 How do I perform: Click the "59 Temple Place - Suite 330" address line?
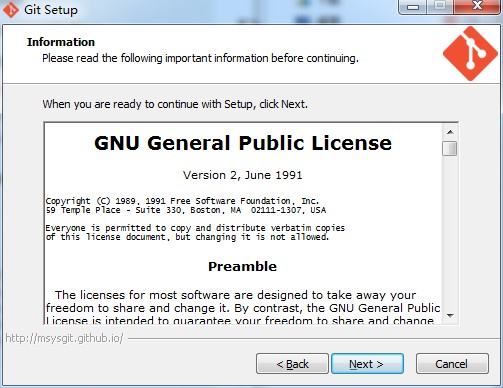(186, 210)
